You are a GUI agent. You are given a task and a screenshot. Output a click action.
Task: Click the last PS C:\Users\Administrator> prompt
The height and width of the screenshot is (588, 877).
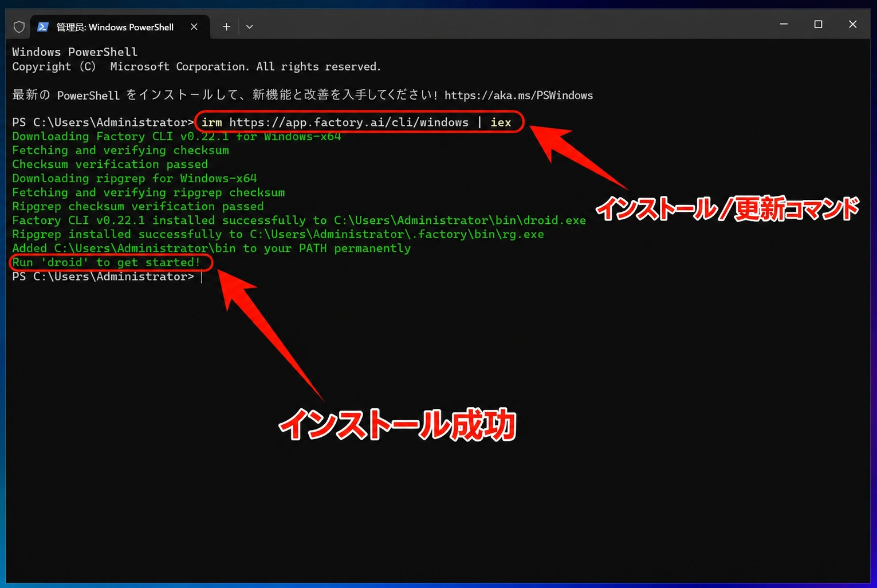tap(103, 277)
